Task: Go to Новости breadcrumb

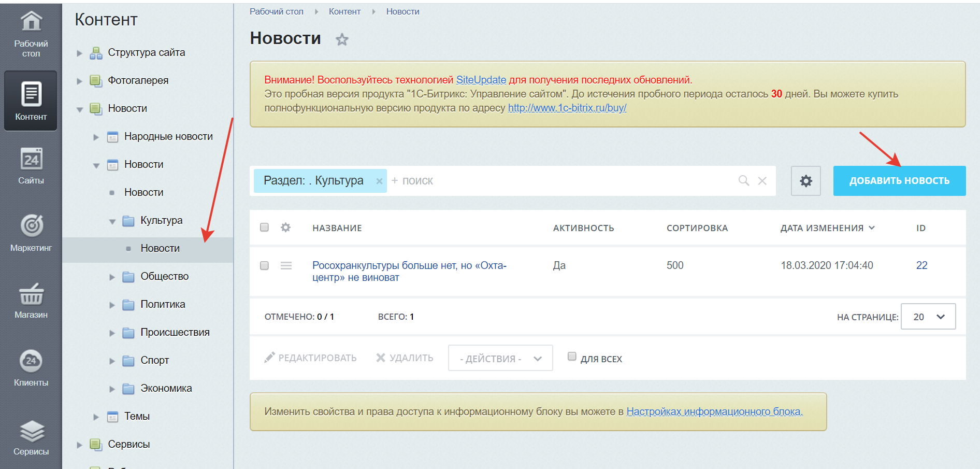Action: (x=402, y=11)
